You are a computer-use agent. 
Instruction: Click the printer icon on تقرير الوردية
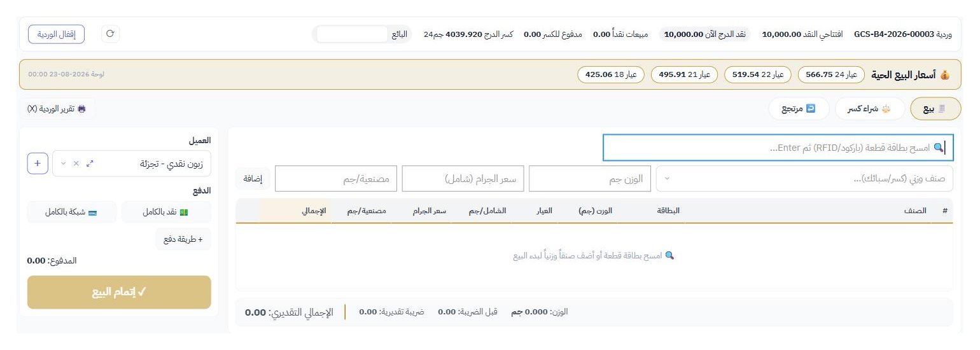point(81,109)
